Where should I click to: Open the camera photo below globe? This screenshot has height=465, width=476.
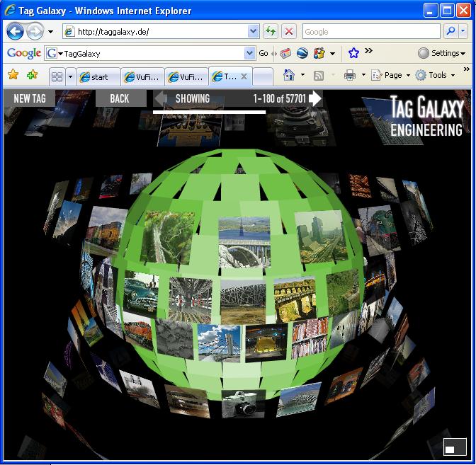(243, 403)
